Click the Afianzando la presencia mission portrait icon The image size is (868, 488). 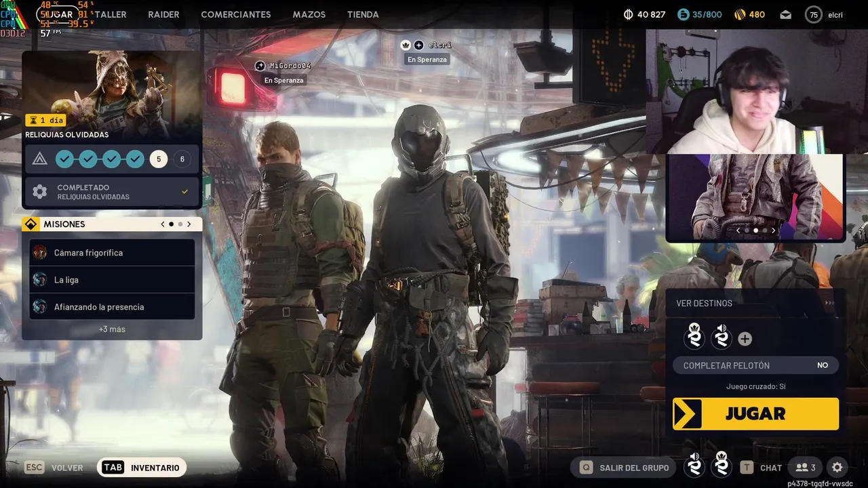pos(40,307)
